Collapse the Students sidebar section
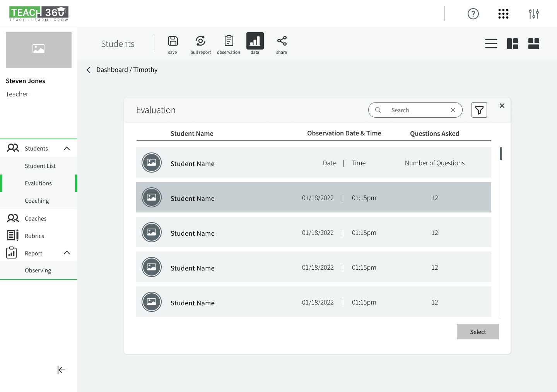Viewport: 557px width, 392px height. point(67,149)
